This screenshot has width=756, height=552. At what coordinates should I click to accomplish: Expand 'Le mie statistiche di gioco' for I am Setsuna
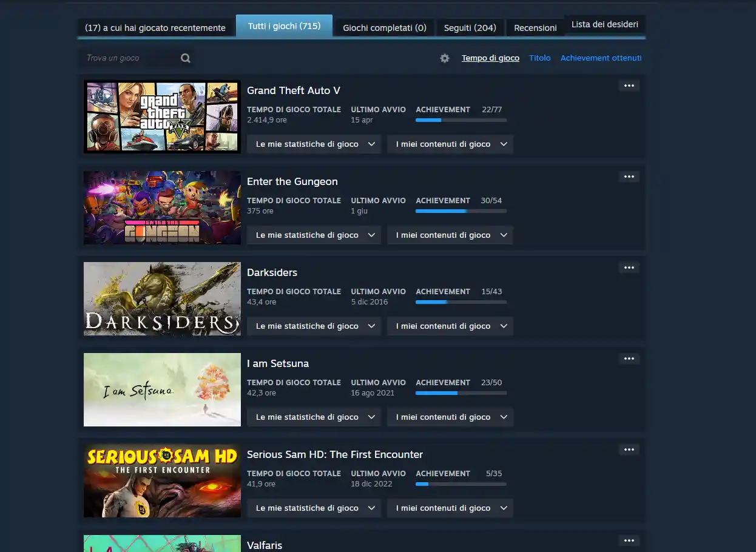(314, 417)
